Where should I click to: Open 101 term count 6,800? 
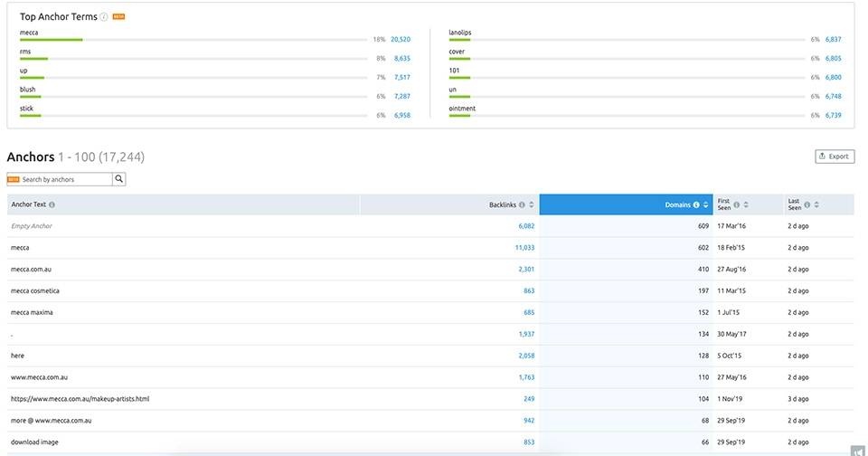coord(833,77)
